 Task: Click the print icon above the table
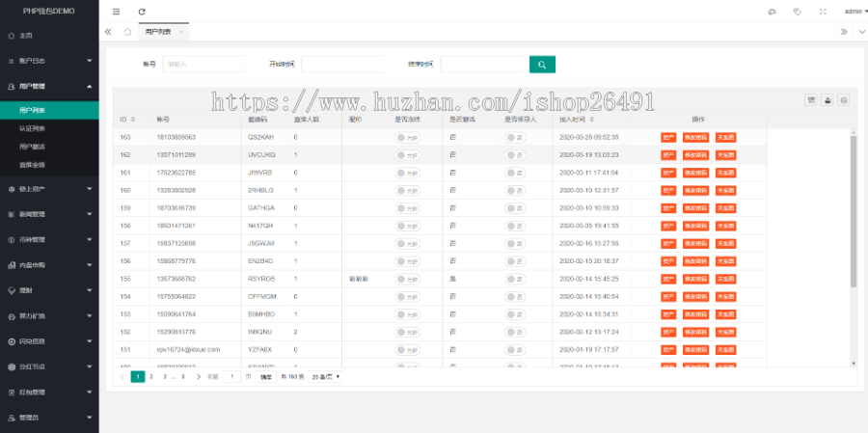843,100
